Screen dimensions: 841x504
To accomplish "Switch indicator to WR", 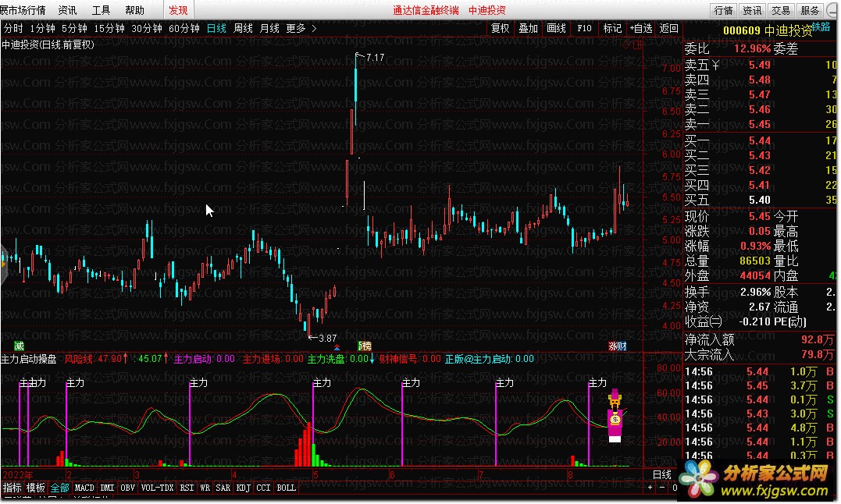I will pos(205,488).
